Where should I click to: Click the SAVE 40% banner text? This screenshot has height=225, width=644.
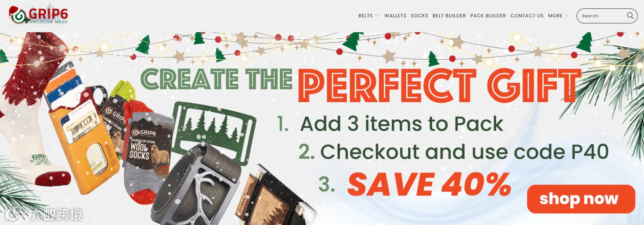[429, 184]
